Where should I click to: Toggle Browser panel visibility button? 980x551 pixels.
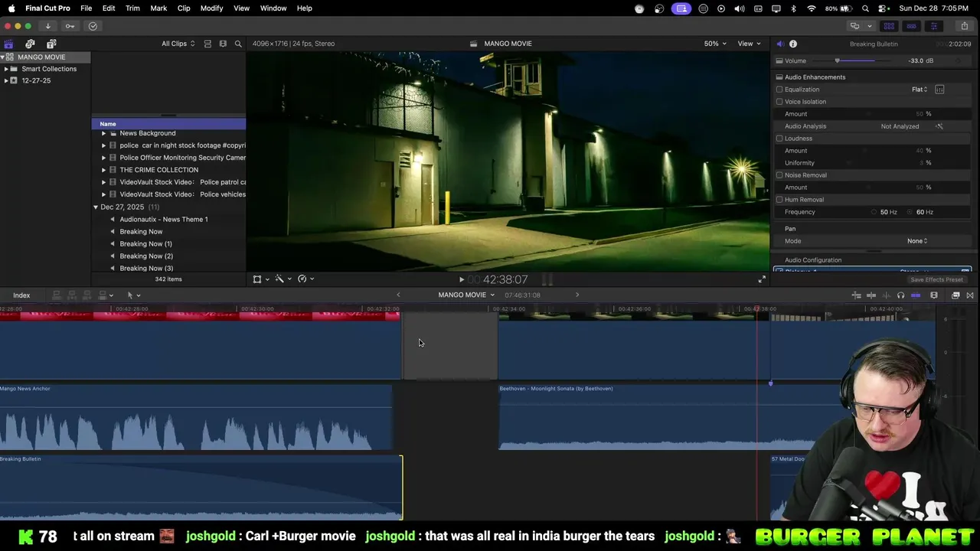point(889,26)
